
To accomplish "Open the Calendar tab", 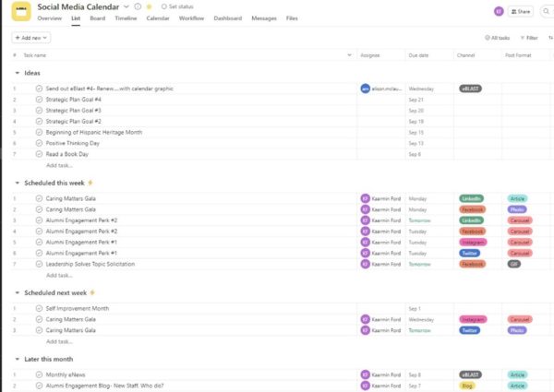I will 158,18.
